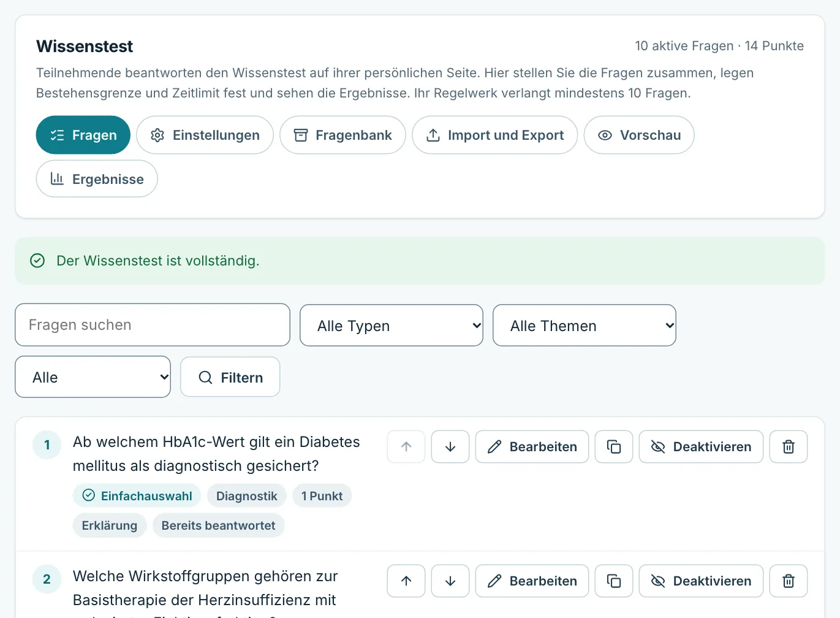Open the Alle Themen dropdown

tap(585, 326)
